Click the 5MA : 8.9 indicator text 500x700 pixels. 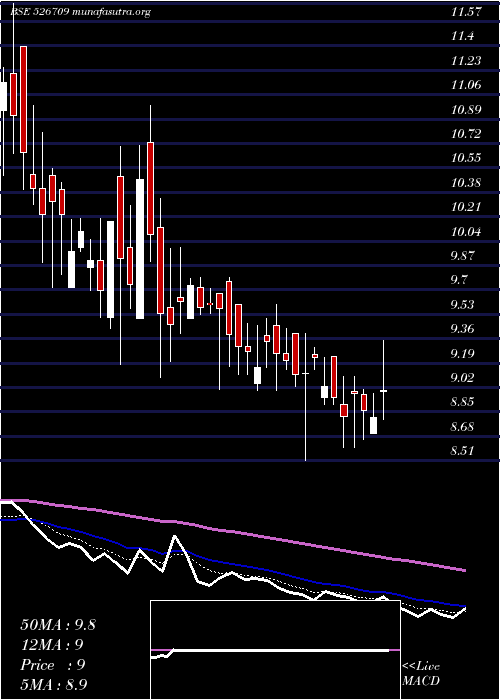[x=56, y=685]
